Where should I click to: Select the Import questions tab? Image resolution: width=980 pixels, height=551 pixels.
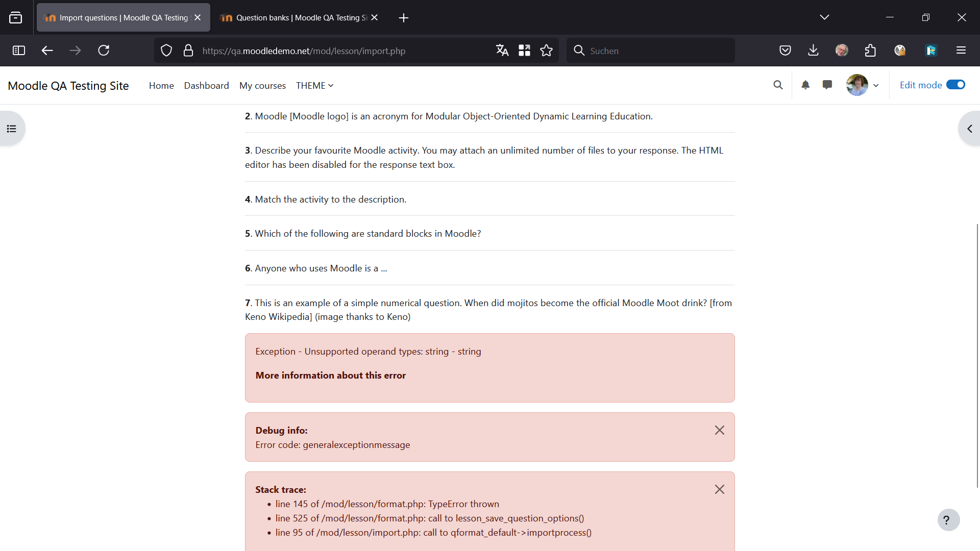click(x=123, y=17)
